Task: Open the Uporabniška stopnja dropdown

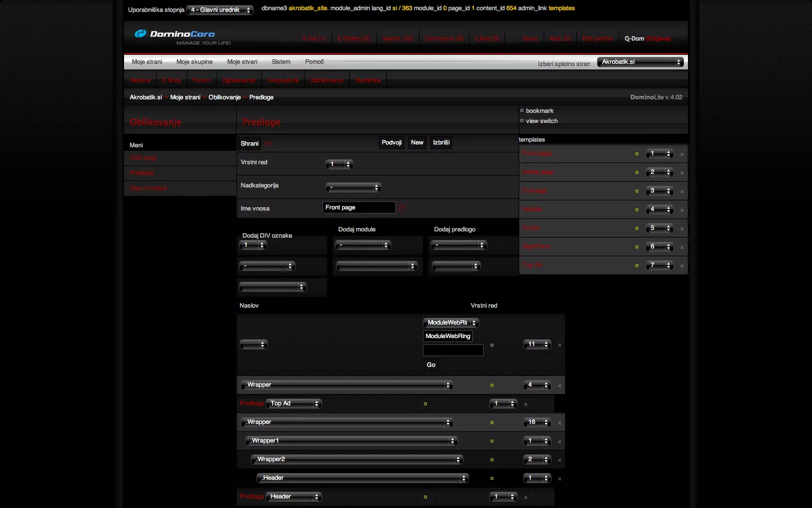Action: click(x=220, y=10)
